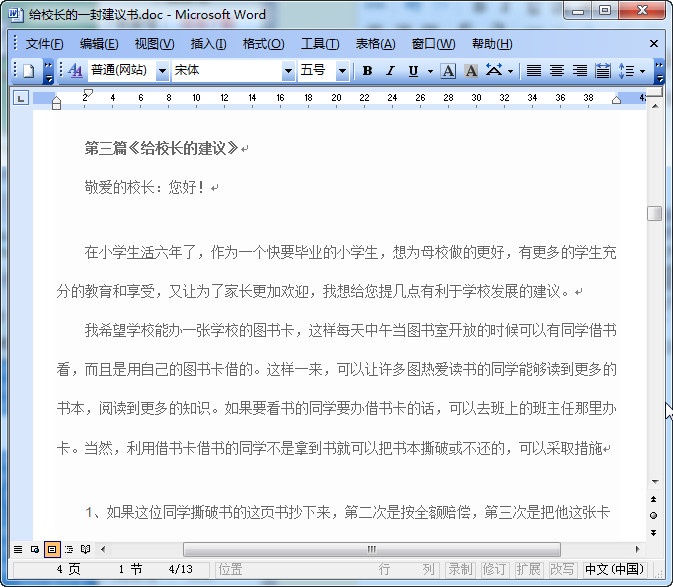Click the 4/13 page count in status bar
The height and width of the screenshot is (587, 673).
[180, 569]
